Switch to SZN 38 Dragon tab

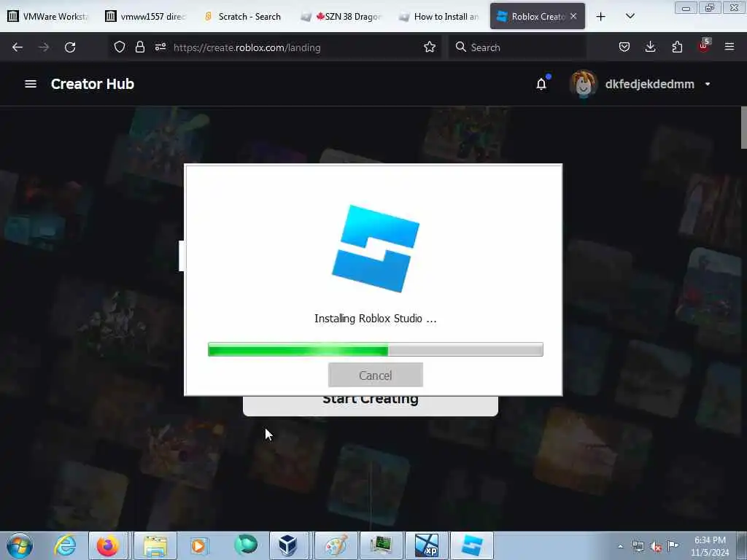(x=341, y=16)
